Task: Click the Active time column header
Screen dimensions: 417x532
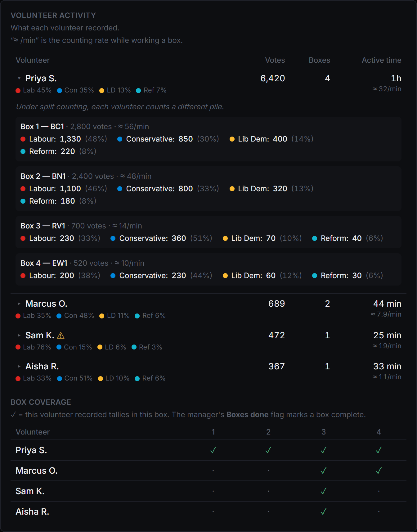Action: point(381,60)
